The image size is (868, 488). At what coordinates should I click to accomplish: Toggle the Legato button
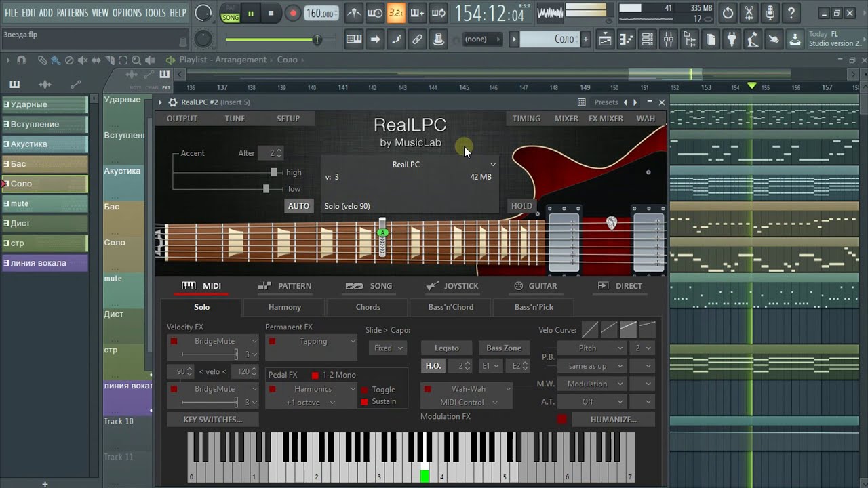click(x=447, y=348)
